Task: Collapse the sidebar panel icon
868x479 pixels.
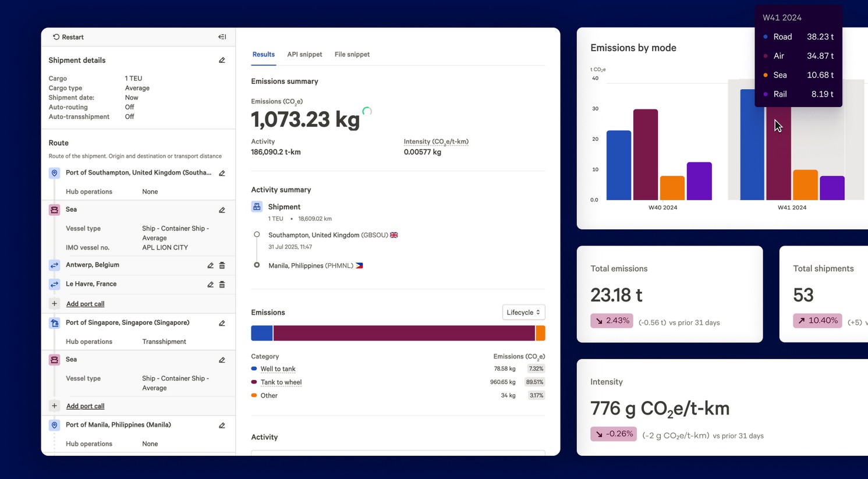Action: (222, 37)
